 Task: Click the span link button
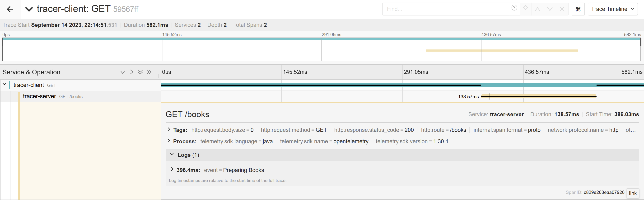[x=633, y=193]
